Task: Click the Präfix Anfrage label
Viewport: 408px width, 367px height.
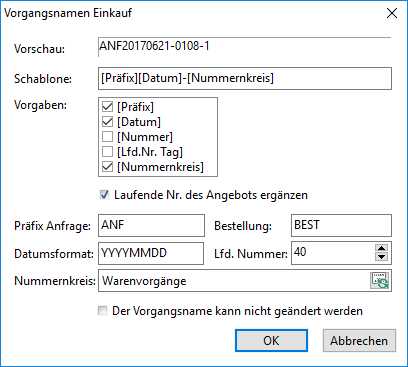Action: click(x=52, y=226)
